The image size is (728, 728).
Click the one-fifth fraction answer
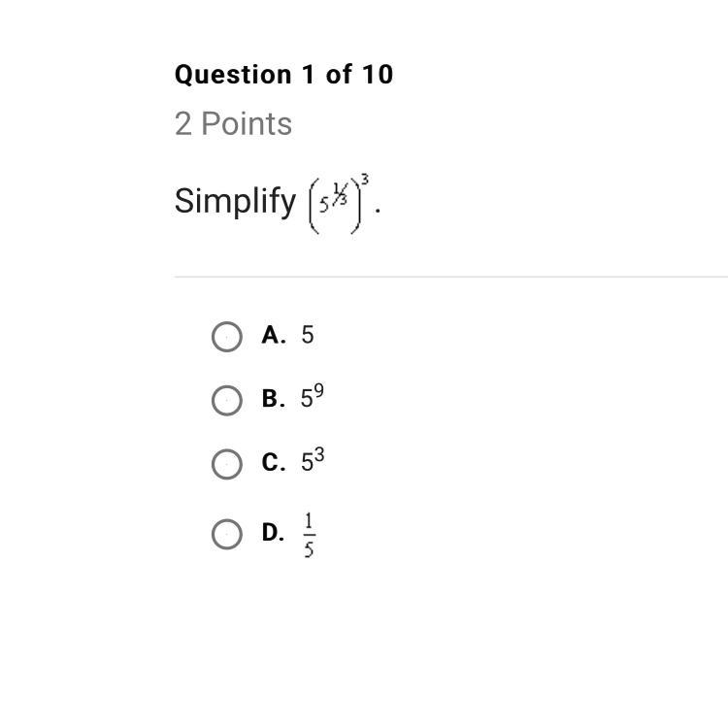tap(309, 535)
